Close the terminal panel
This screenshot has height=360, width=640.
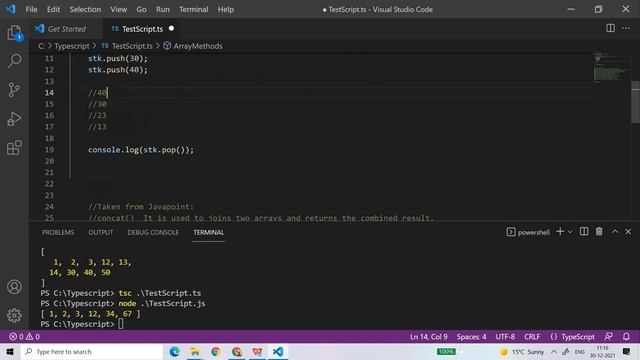628,231
